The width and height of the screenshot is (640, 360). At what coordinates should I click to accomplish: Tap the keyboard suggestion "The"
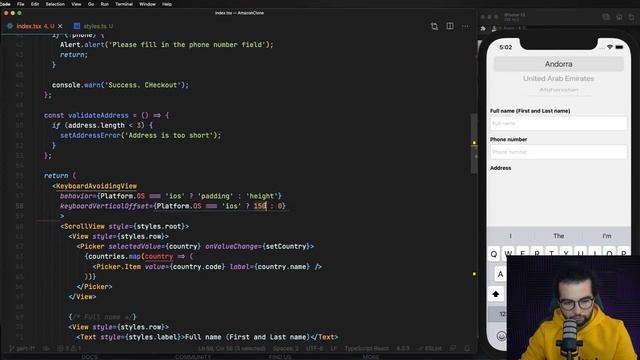[558, 236]
